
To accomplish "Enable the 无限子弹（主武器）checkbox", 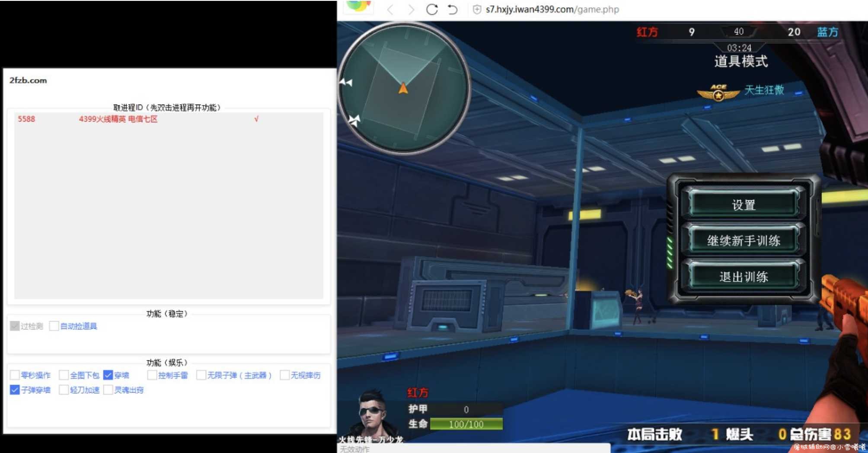I will 201,375.
